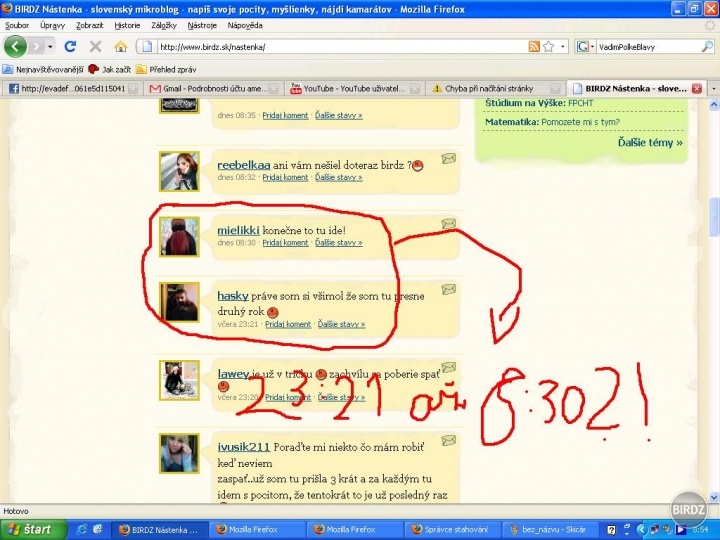This screenshot has height=540, width=720.
Task: Click the envelope message icon on lawey's post
Action: coord(449,367)
